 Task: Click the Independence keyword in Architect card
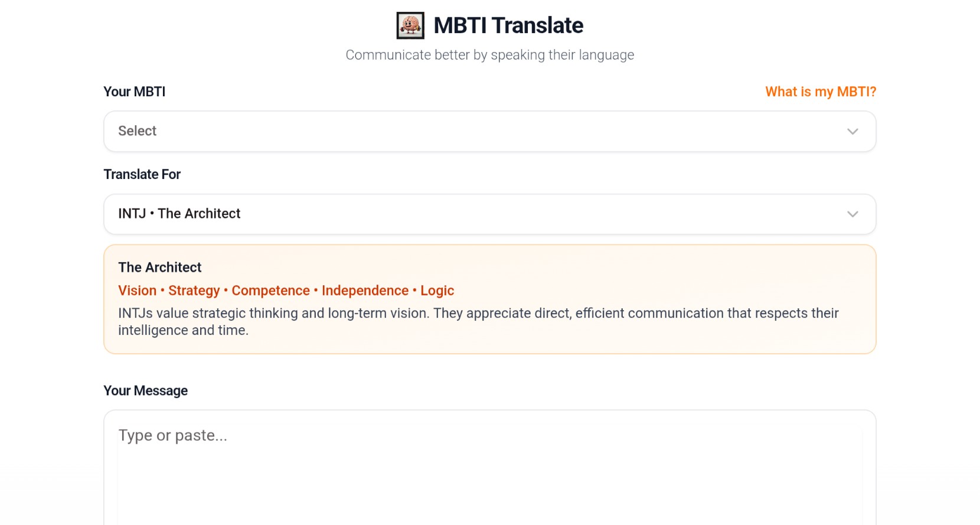click(365, 291)
